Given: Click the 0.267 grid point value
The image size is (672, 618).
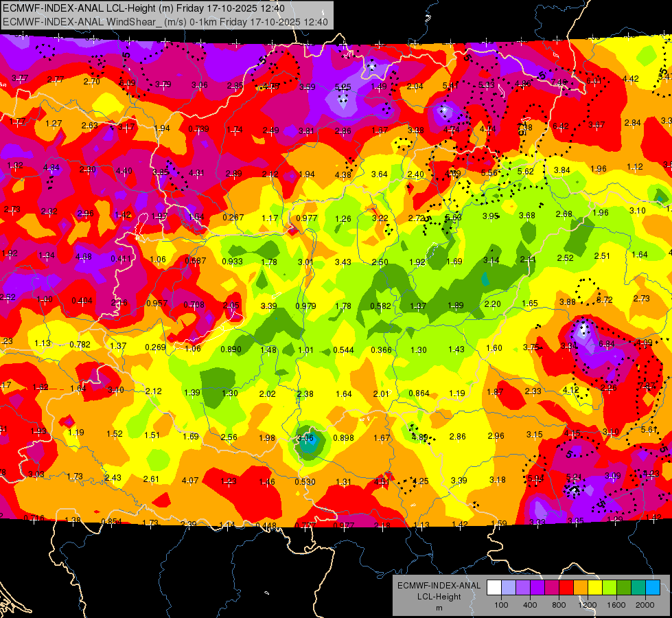Looking at the screenshot, I should tap(233, 218).
